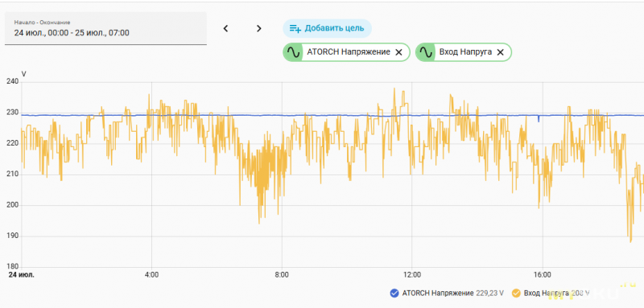Go to the next time range arrow
644x308 pixels.
tap(258, 28)
